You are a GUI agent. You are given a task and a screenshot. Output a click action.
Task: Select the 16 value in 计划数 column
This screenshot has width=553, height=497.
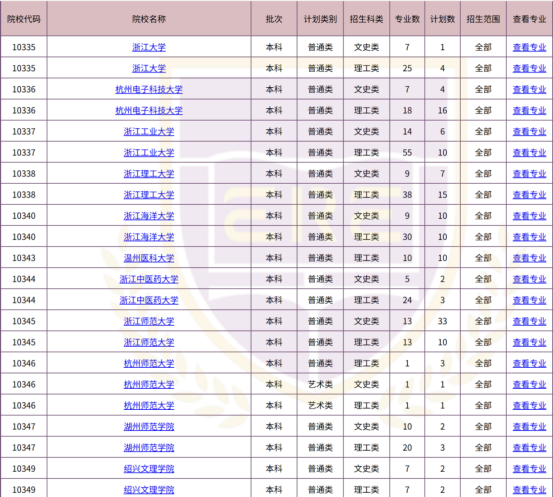(443, 111)
